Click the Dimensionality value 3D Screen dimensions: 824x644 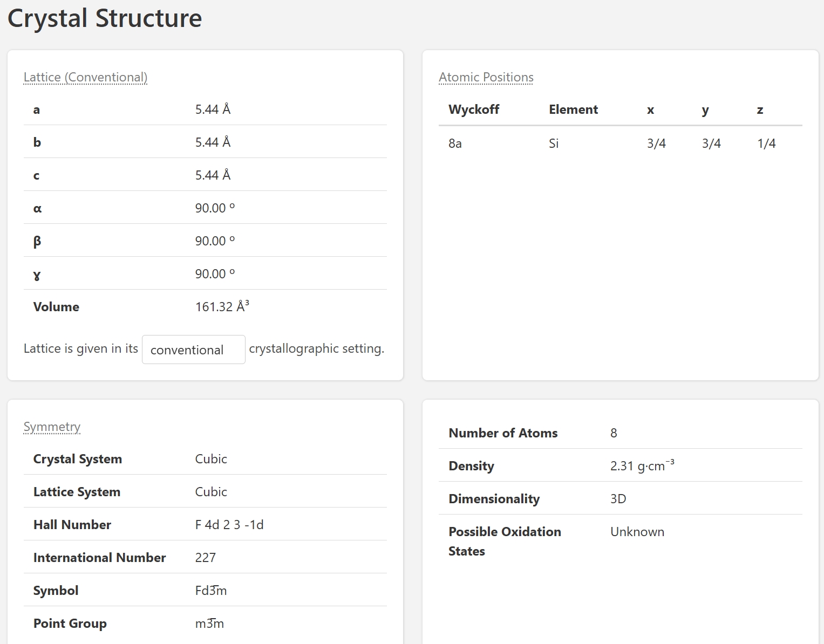point(618,499)
